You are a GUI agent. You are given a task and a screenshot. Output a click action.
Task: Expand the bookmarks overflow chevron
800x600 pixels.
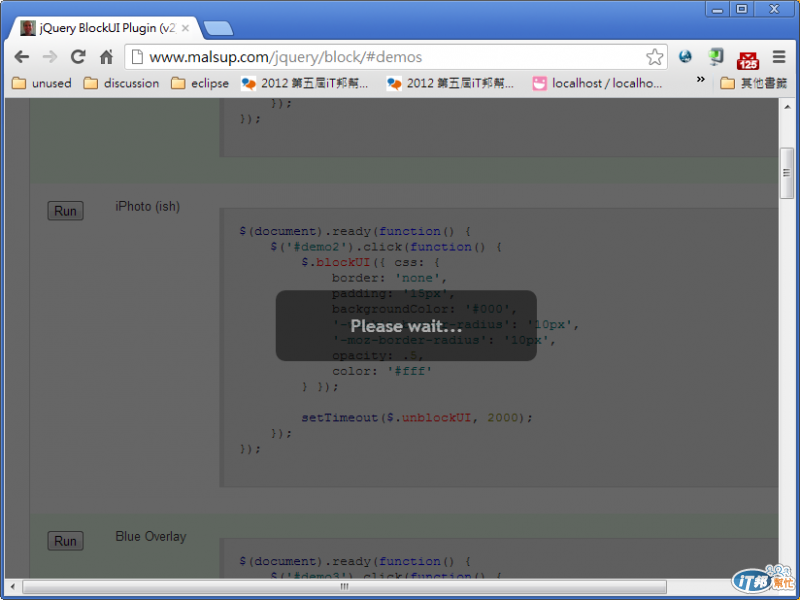(701, 80)
